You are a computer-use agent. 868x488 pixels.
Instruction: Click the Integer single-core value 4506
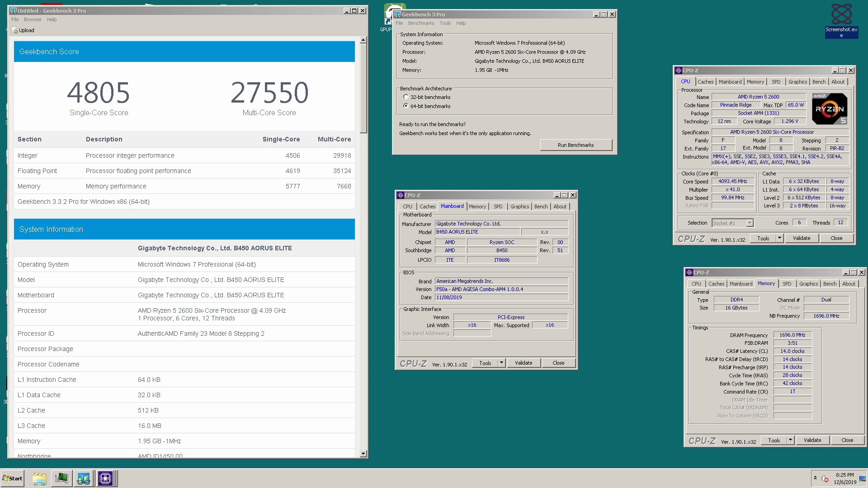coord(292,155)
